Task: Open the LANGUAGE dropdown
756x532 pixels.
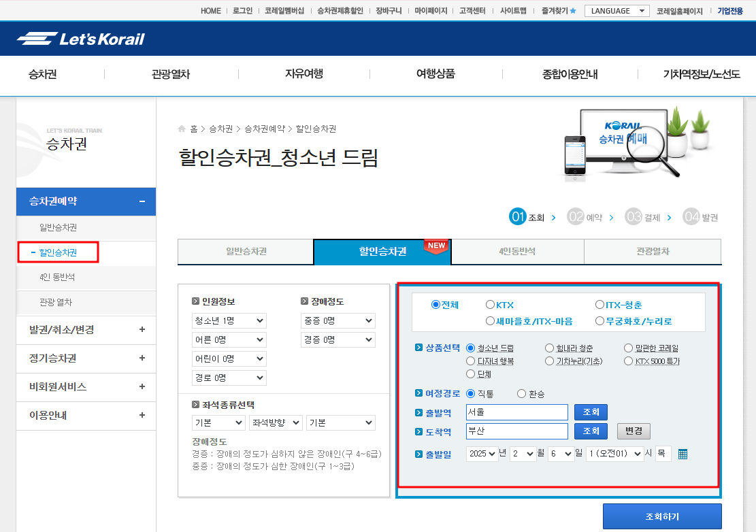Action: click(x=617, y=11)
